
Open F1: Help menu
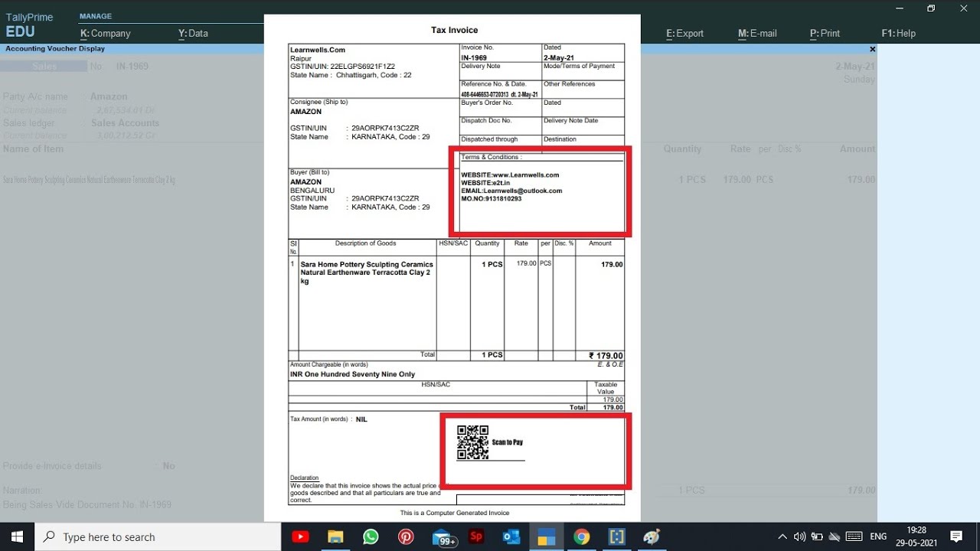click(x=898, y=33)
